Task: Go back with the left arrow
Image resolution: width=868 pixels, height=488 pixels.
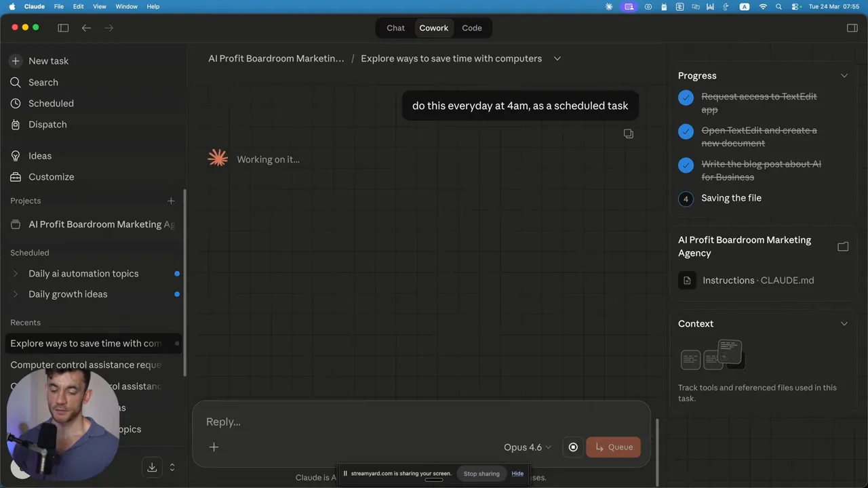Action: (86, 28)
